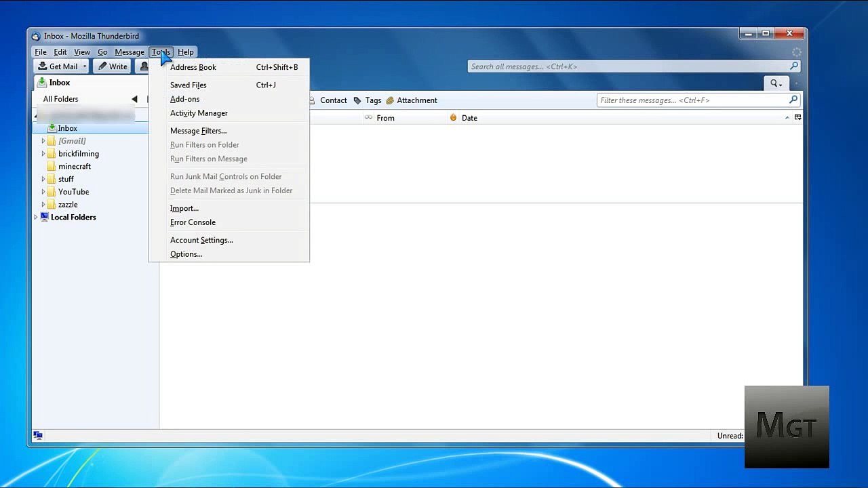Select Local Folders in the tree
The width and height of the screenshot is (868, 488).
[73, 218]
